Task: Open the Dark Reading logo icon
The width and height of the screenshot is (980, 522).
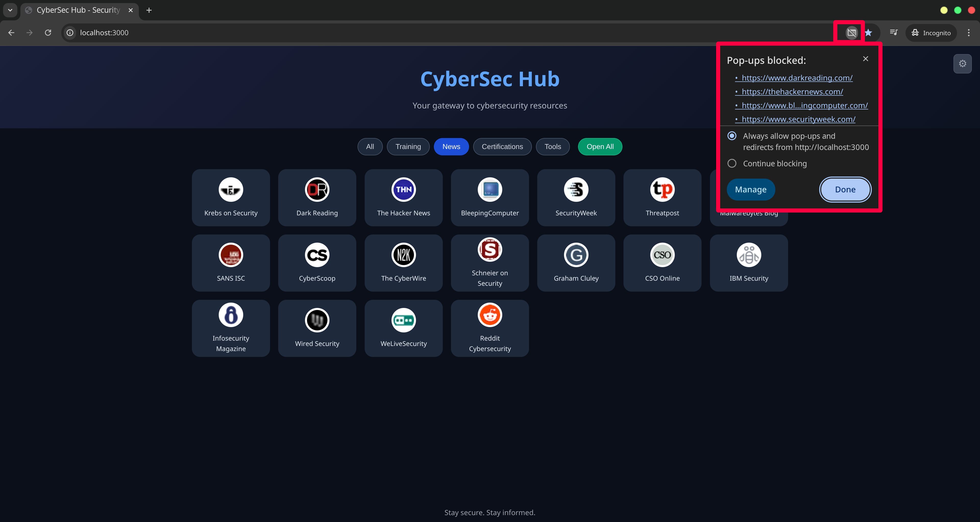Action: (317, 189)
